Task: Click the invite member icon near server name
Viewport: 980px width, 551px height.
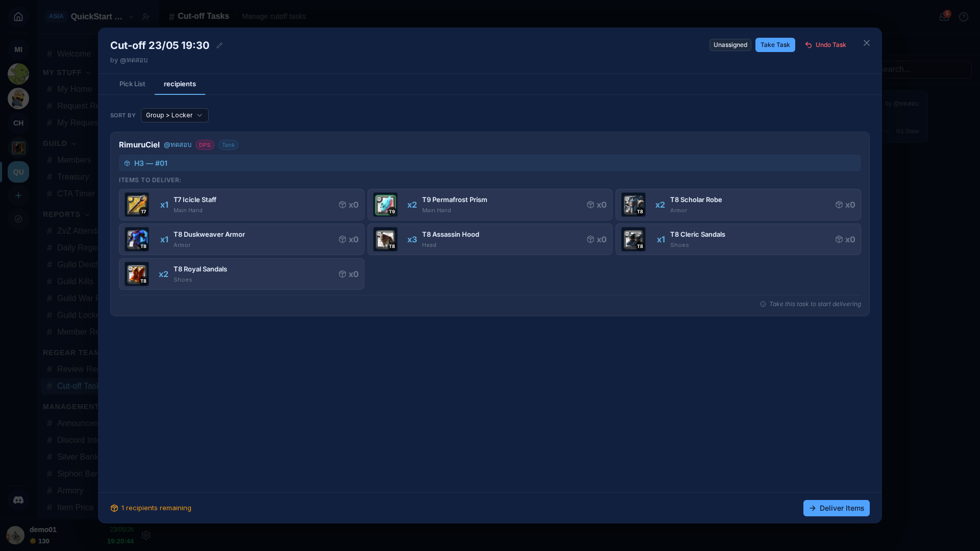Action: click(146, 17)
